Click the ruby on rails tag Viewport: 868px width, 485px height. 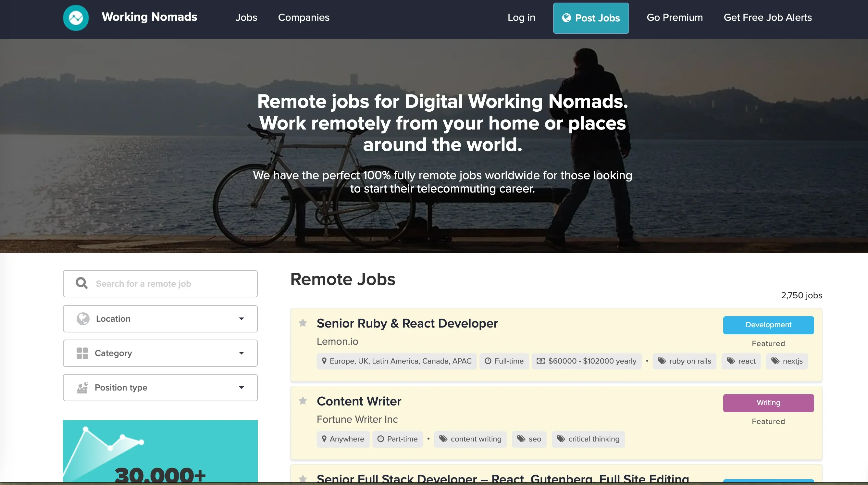pyautogui.click(x=684, y=361)
